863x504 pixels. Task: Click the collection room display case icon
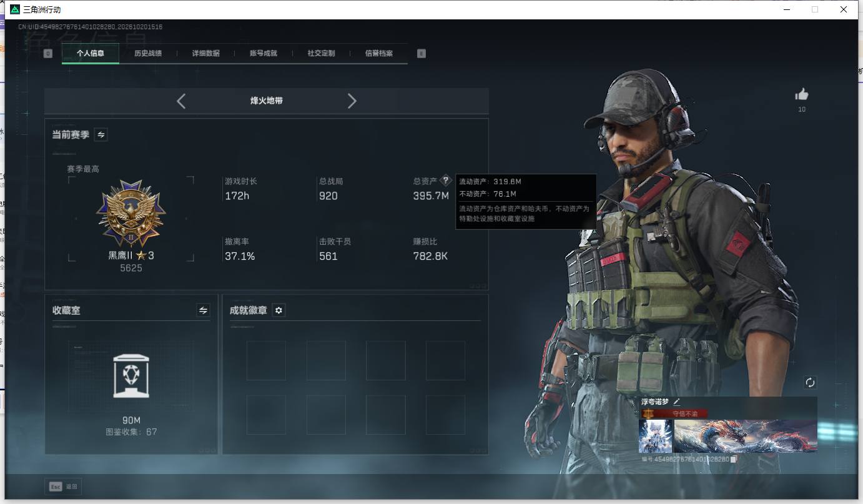pyautogui.click(x=131, y=375)
